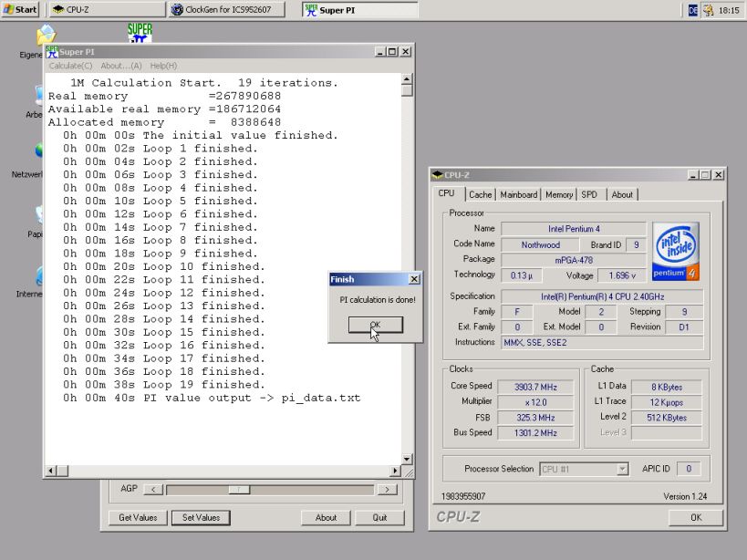747x560 pixels.
Task: Click the About button in ClockGen
Action: pos(326,518)
